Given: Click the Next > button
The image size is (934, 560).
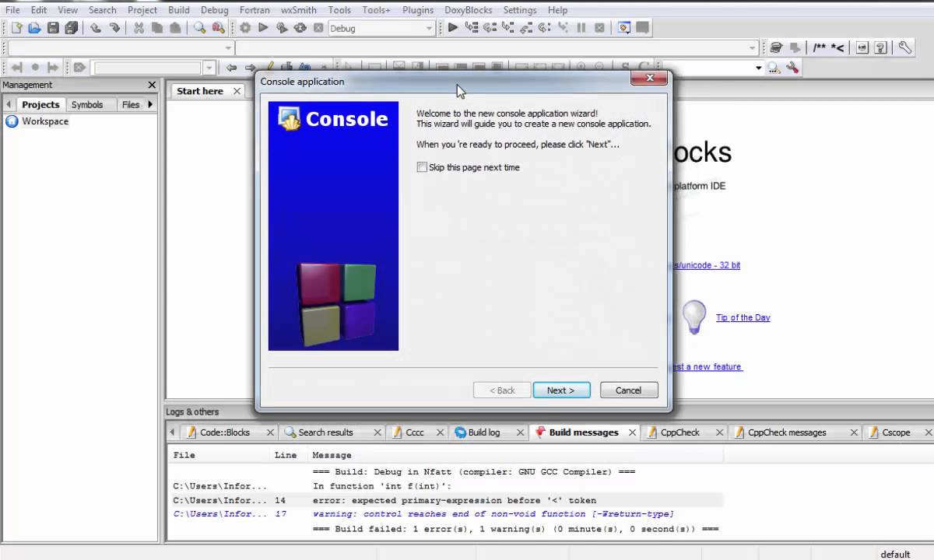Looking at the screenshot, I should click(x=561, y=390).
